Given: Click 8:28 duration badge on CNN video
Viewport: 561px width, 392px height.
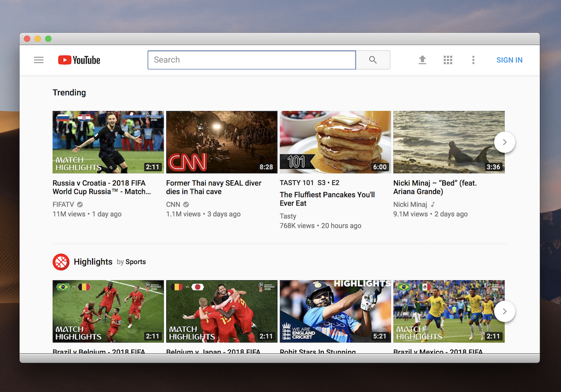Looking at the screenshot, I should click(x=266, y=167).
